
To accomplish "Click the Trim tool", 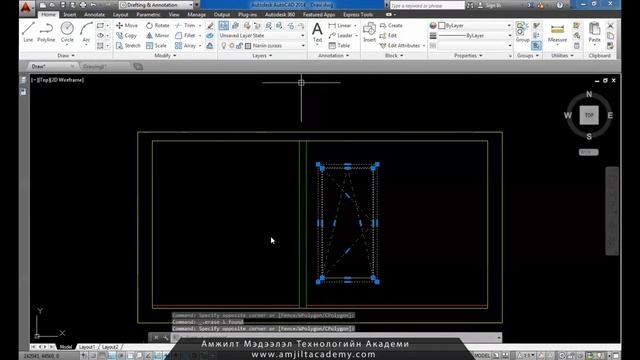I will (x=185, y=25).
